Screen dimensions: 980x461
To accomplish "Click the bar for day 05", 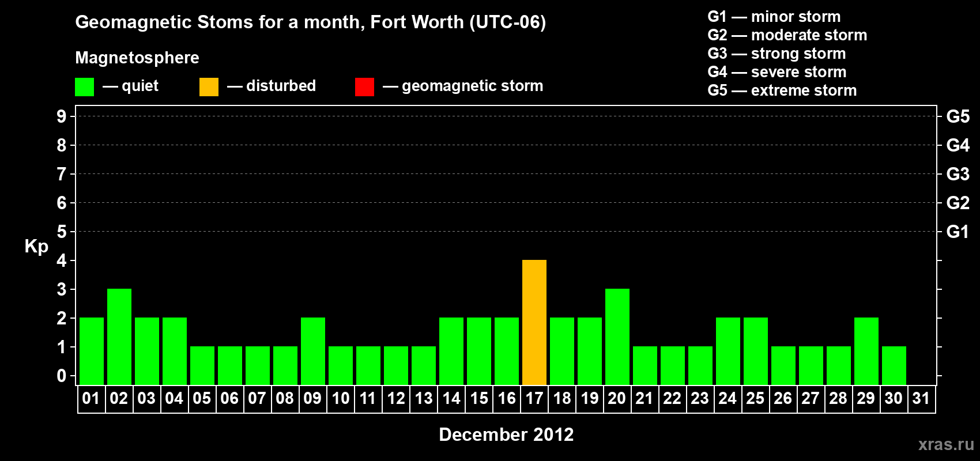I will (x=202, y=365).
